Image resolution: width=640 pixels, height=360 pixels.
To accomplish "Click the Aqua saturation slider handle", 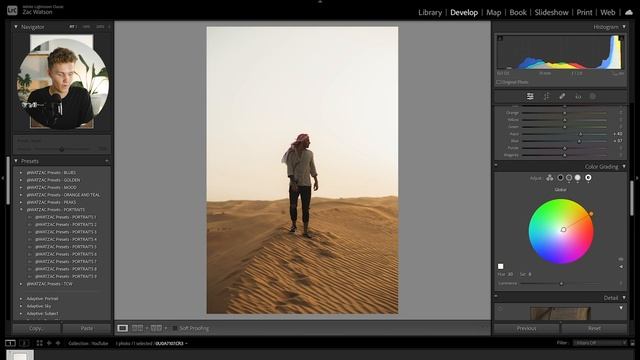I will [x=580, y=134].
